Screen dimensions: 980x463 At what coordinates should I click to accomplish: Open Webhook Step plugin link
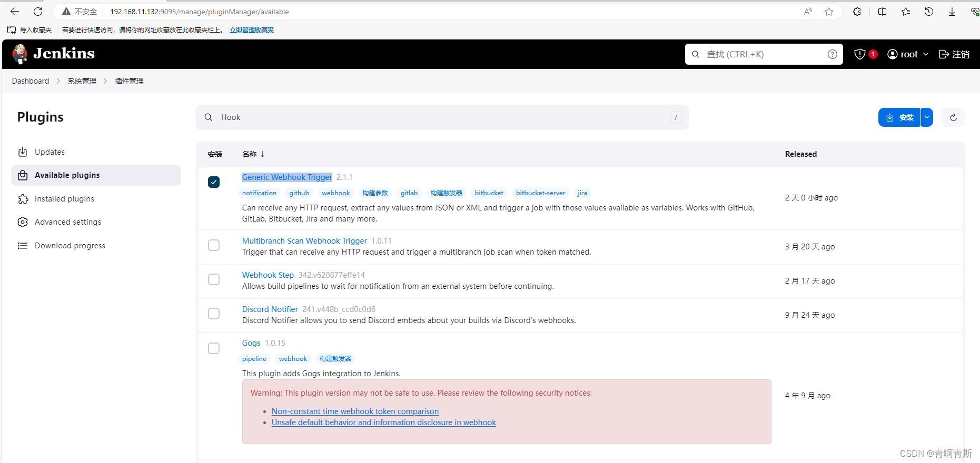click(268, 275)
